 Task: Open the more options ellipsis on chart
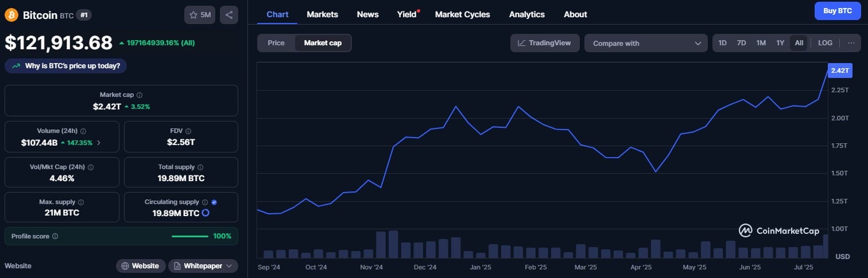point(851,43)
